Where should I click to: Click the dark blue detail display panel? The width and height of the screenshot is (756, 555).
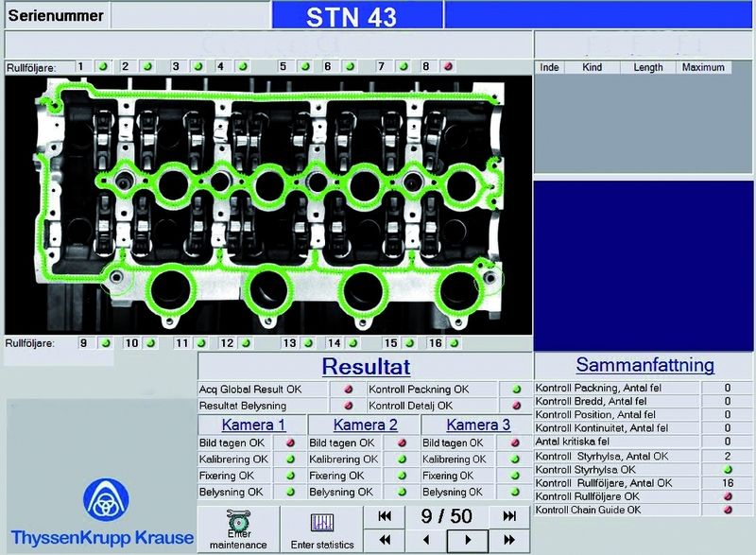point(643,266)
